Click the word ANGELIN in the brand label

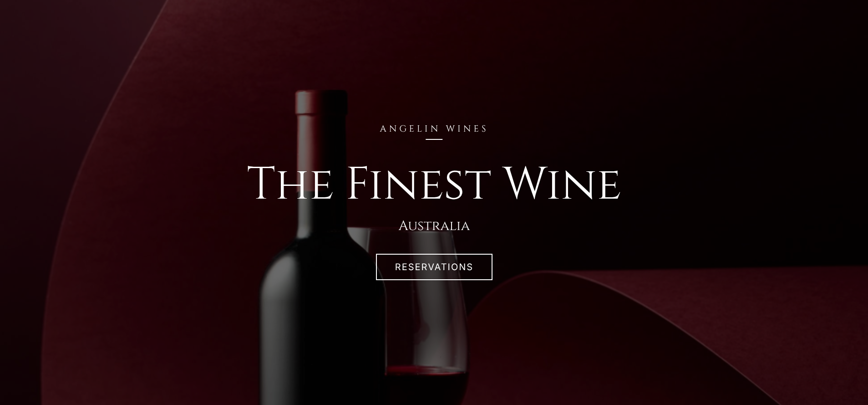[410, 129]
